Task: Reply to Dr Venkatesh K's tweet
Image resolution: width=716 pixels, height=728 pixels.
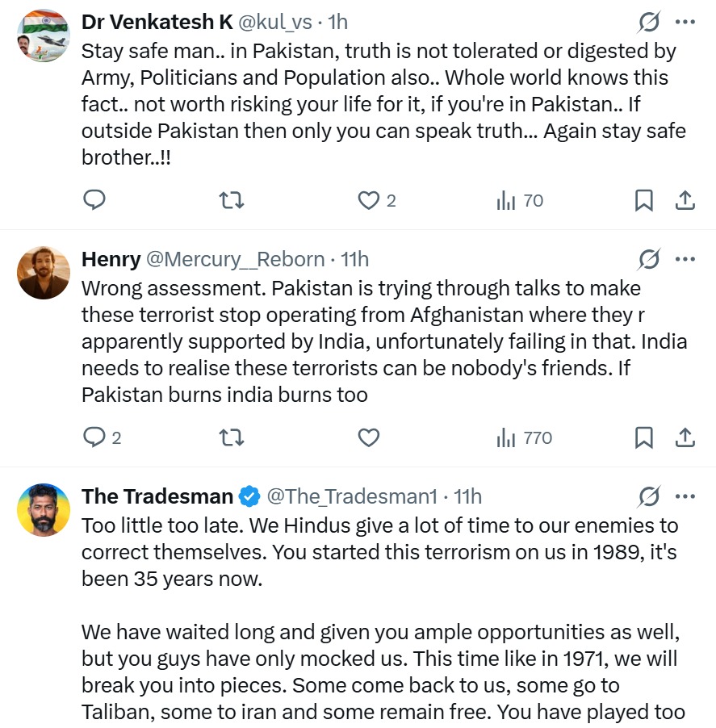Action: coord(95,200)
